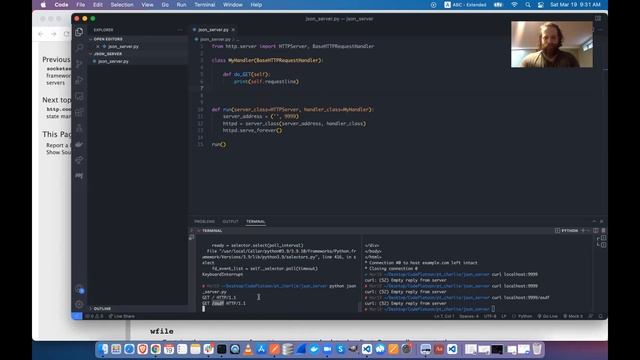Viewport: 640px width, 360px height.
Task: Open the Search view in activity bar
Action: (79, 48)
